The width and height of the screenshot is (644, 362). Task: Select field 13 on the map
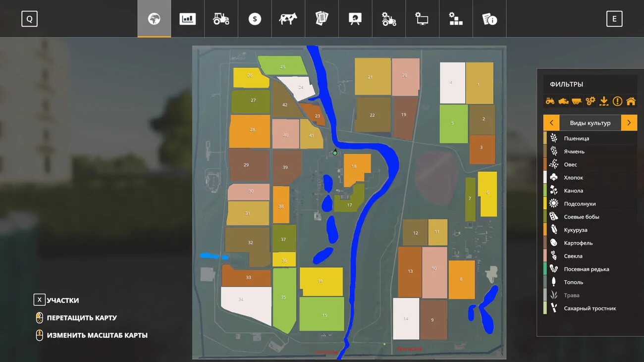pos(410,272)
